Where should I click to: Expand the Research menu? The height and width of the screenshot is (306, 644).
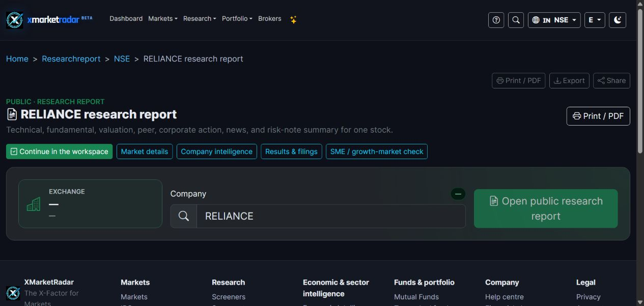[200, 18]
